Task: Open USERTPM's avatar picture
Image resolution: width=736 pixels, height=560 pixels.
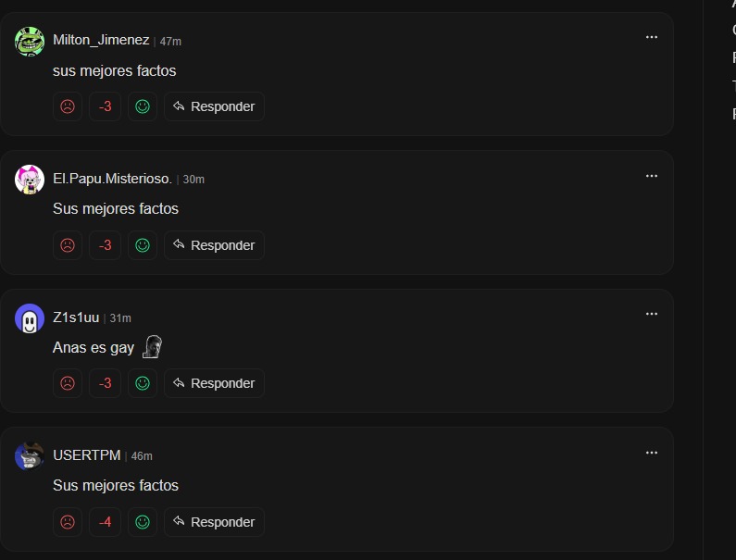Action: point(30,456)
